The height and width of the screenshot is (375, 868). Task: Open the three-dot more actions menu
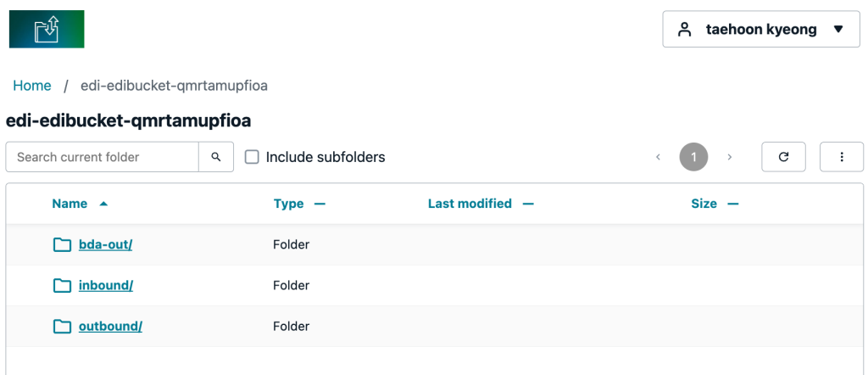click(x=842, y=157)
